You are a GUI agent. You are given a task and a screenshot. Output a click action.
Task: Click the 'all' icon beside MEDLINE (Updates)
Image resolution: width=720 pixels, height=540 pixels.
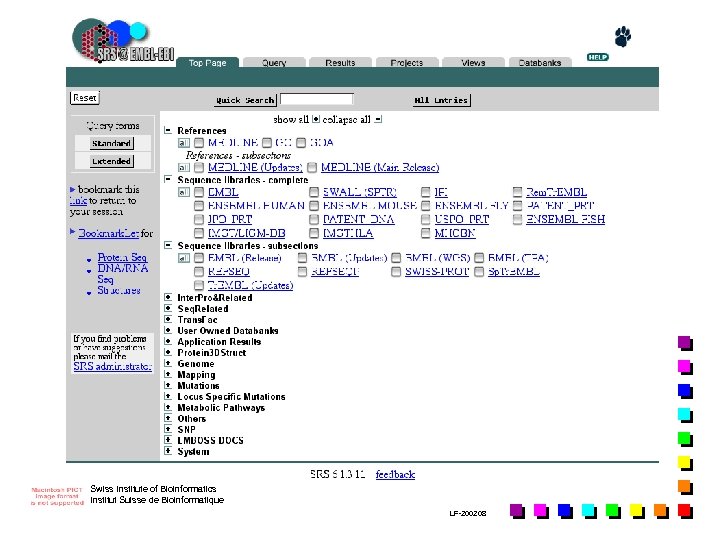point(184,168)
